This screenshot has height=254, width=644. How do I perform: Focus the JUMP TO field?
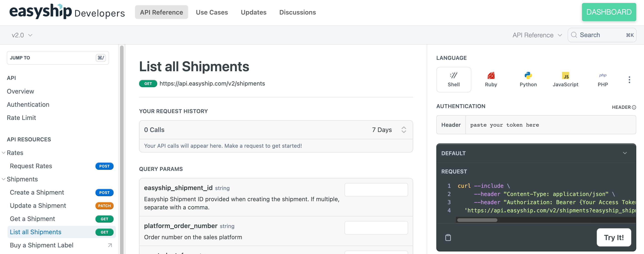tap(58, 58)
